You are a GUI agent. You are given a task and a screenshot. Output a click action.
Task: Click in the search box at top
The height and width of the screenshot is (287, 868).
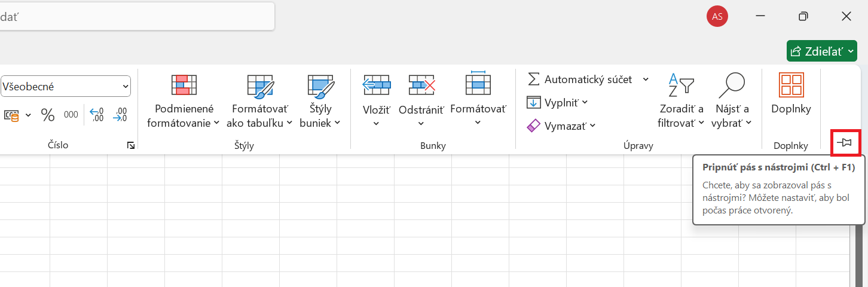pos(136,17)
